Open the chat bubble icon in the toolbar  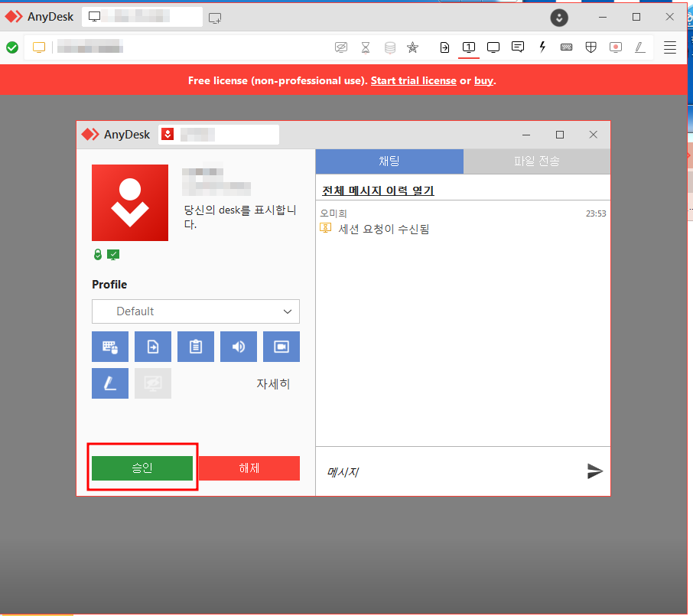[x=517, y=47]
